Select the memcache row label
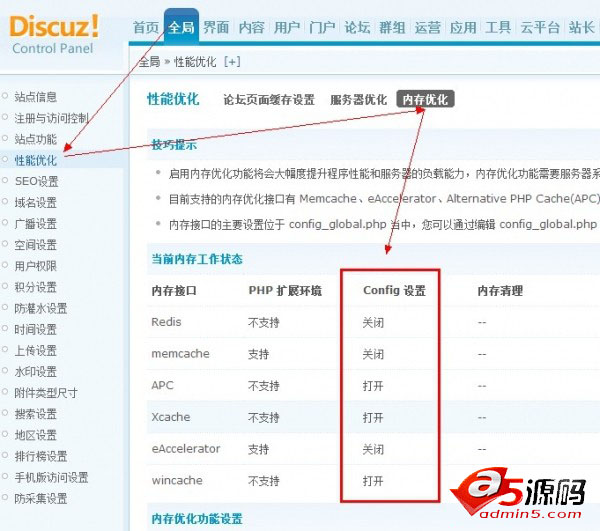This screenshot has width=600, height=531. point(181,354)
